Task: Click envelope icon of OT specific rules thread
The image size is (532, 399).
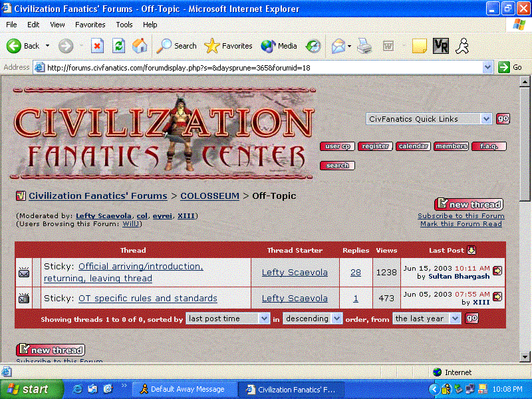Action: 24,298
